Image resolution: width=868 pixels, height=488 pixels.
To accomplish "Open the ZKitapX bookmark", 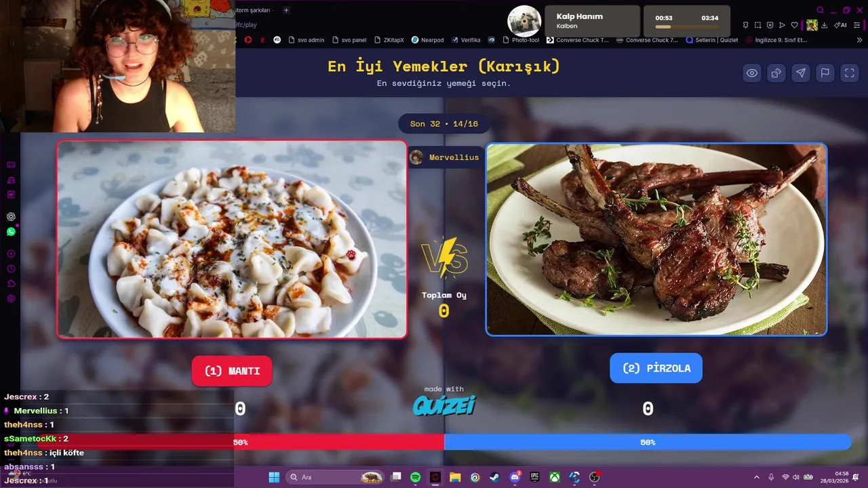I will [x=389, y=40].
